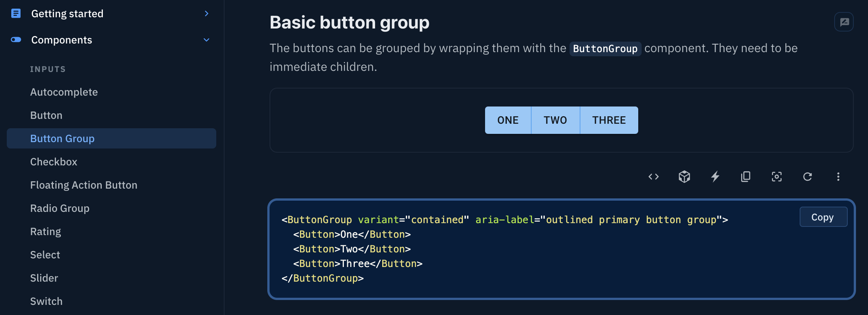The width and height of the screenshot is (868, 315).
Task: Click the focus demo frame icon
Action: (x=777, y=177)
